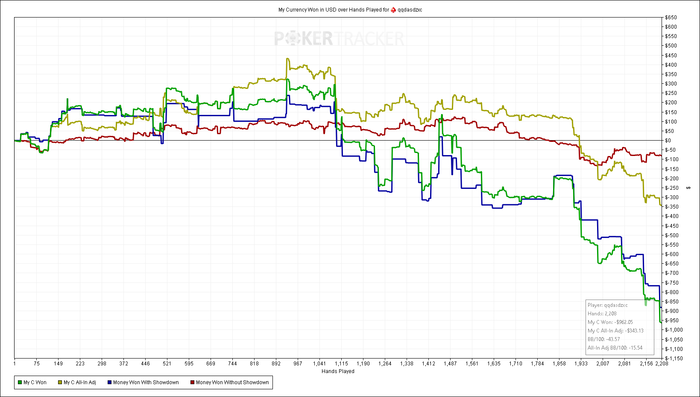Select the 'My C All-In Adj' legend label

[80, 382]
